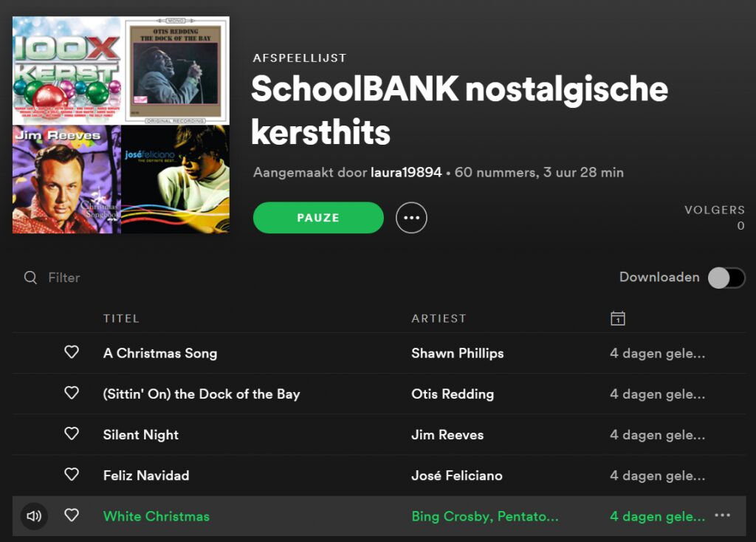This screenshot has width=756, height=542.
Task: Sort tracks by ARTIEST column header
Action: tap(439, 318)
